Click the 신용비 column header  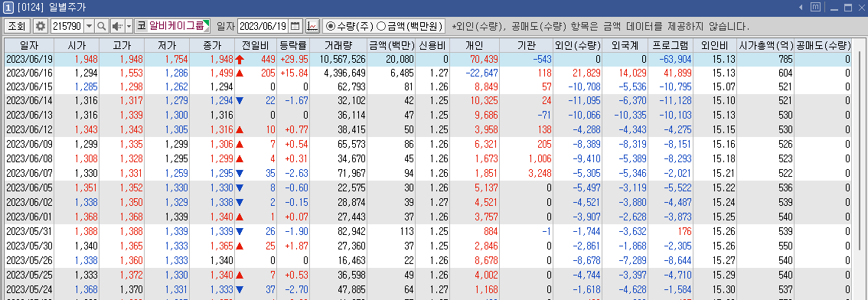[x=433, y=45]
